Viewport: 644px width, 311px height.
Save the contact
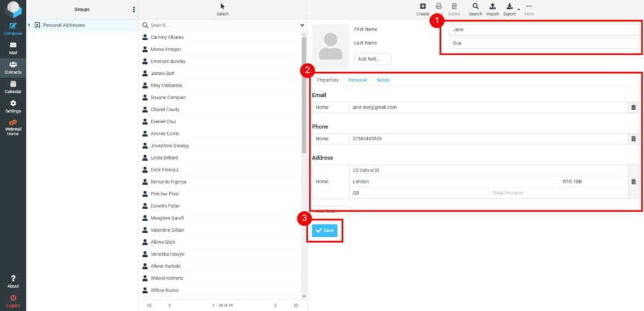tap(325, 231)
